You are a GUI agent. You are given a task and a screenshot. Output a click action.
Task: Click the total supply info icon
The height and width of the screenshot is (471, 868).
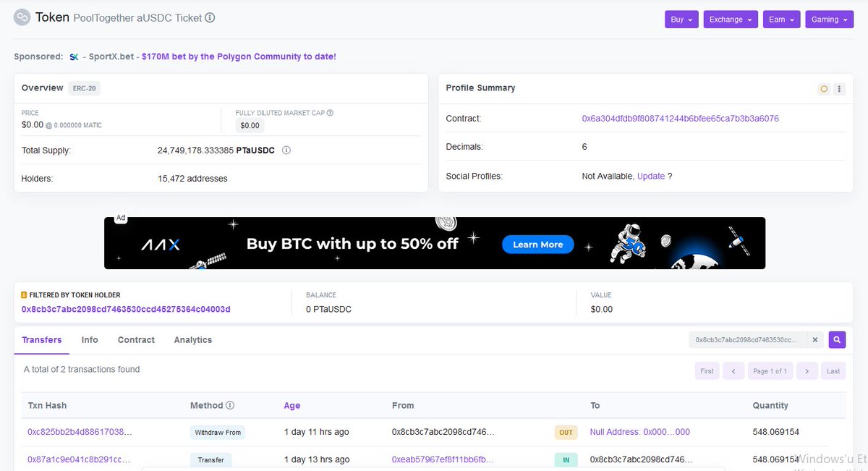coord(286,150)
